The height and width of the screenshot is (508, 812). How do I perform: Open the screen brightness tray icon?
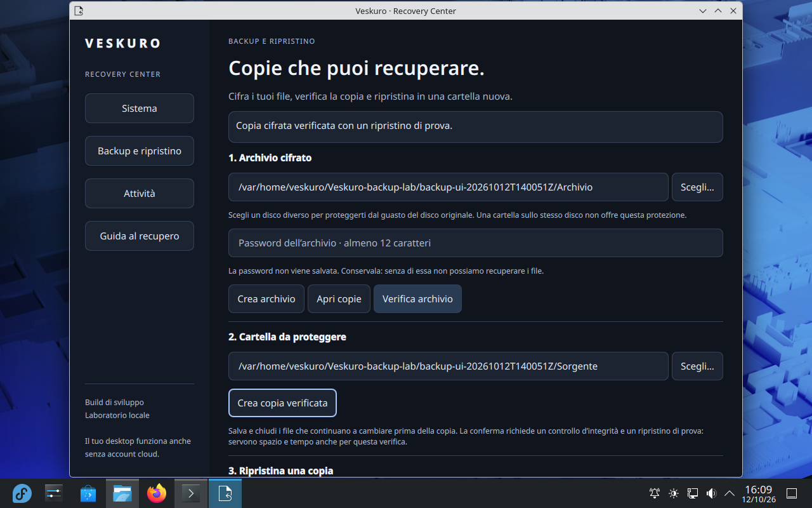[674, 493]
